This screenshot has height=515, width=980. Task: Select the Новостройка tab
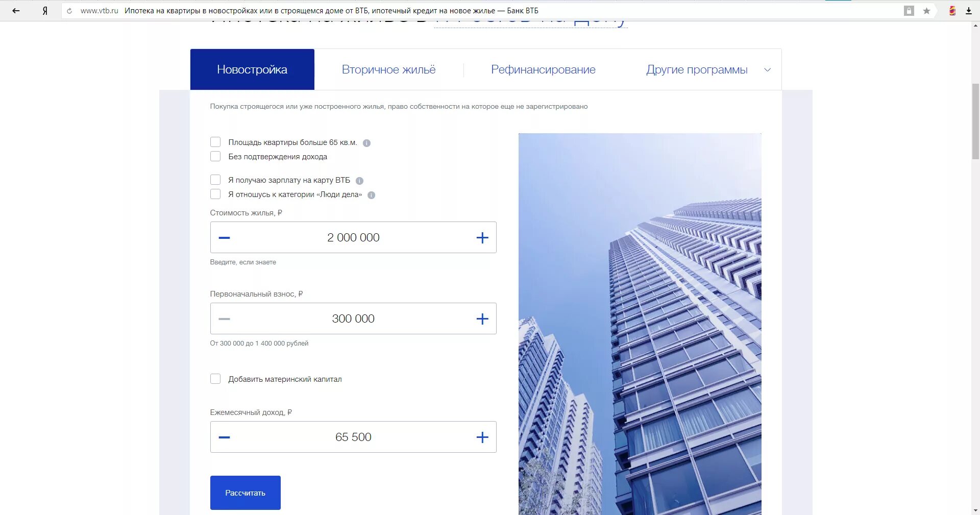coord(252,69)
